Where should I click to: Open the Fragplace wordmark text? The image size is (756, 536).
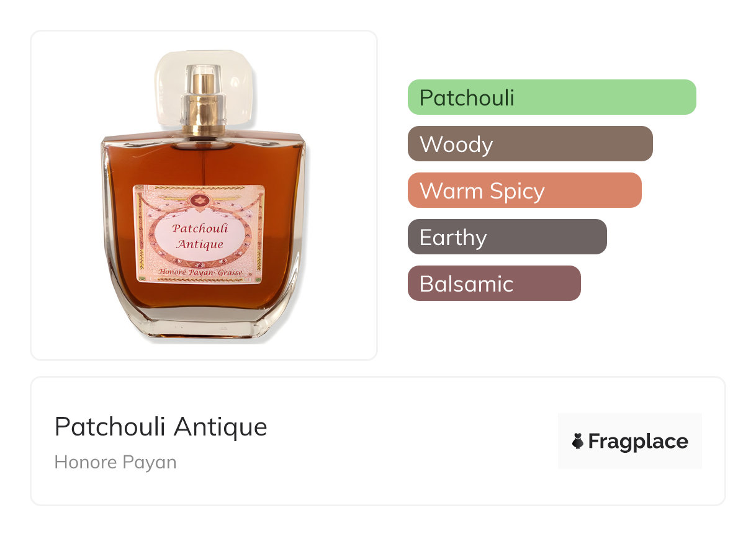(638, 442)
